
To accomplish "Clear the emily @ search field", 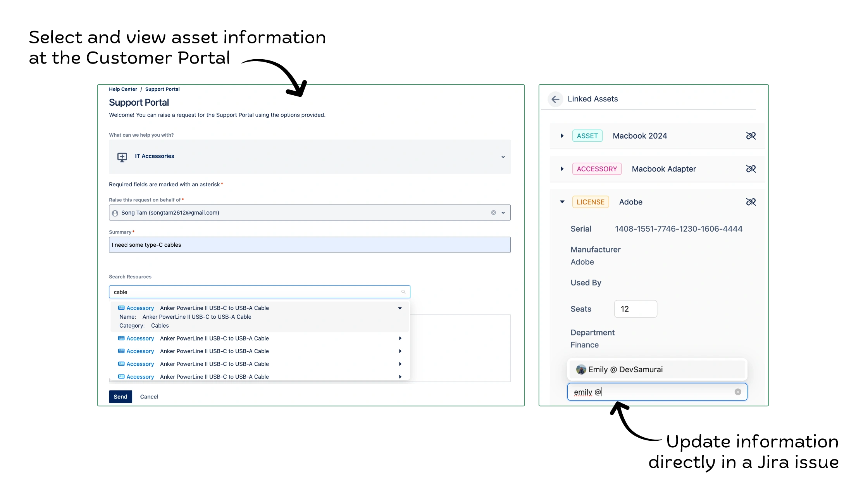I will 738,392.
